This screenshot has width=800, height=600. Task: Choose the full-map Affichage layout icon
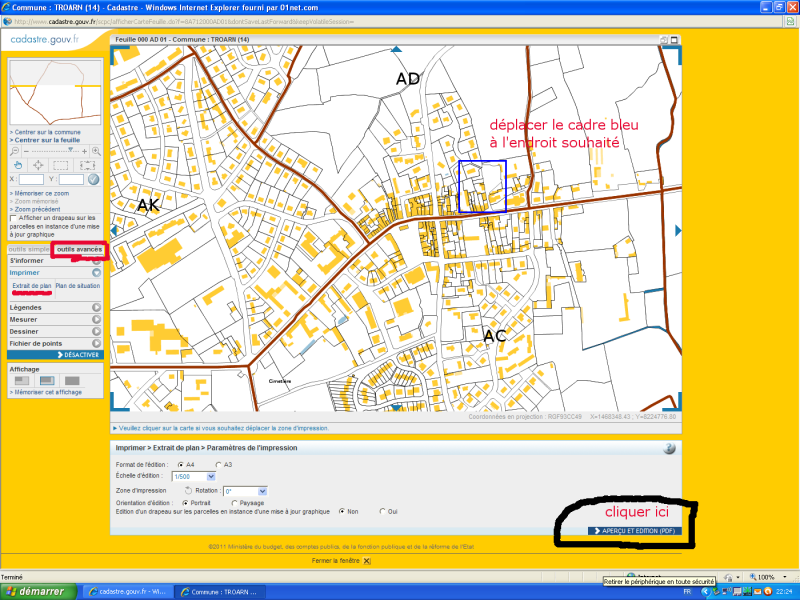click(x=72, y=381)
